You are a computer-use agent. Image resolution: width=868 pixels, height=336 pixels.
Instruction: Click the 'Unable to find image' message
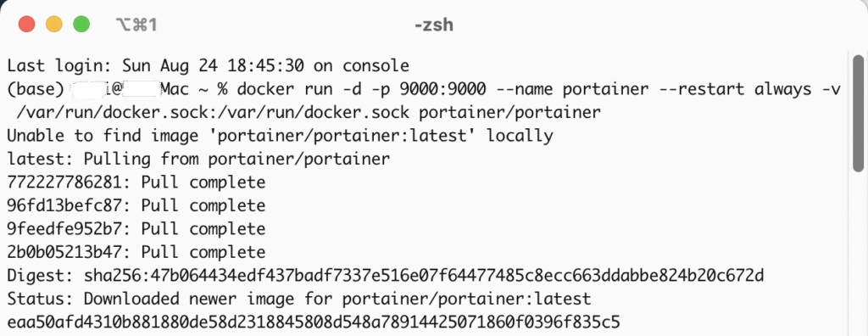pos(280,136)
